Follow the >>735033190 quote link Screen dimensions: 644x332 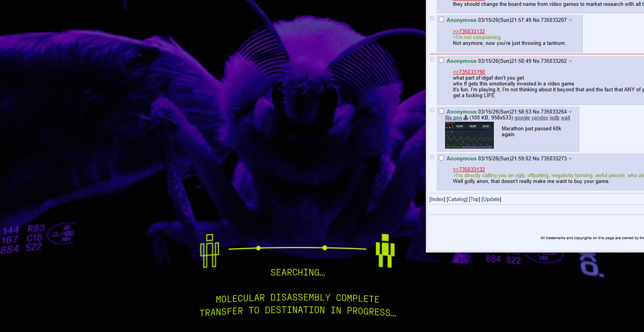click(469, 72)
